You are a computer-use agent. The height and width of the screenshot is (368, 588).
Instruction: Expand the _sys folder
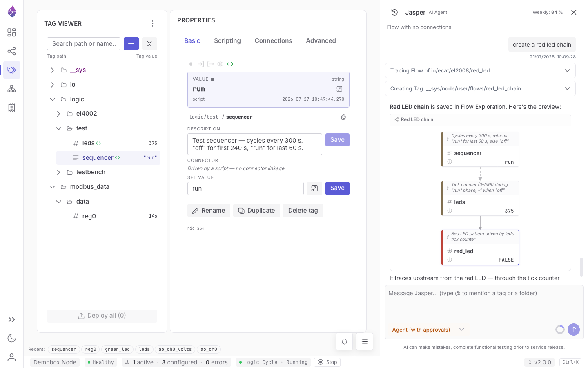click(x=52, y=70)
